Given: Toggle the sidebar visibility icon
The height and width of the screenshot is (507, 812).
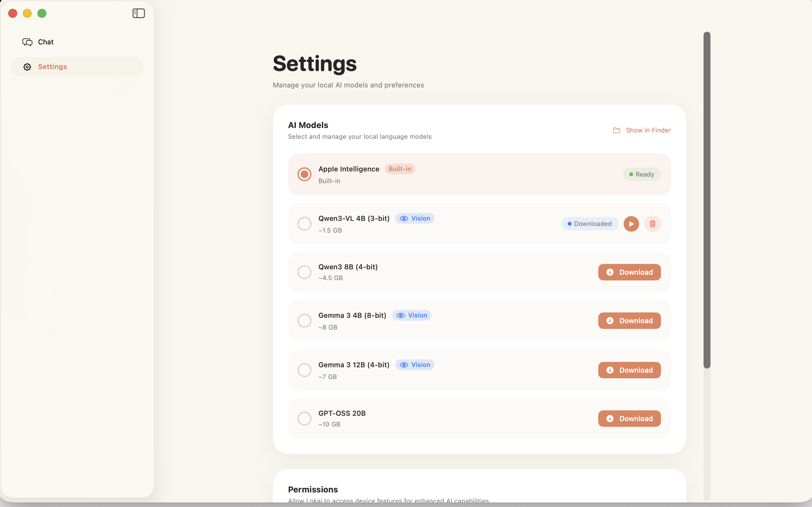Looking at the screenshot, I should coord(138,13).
